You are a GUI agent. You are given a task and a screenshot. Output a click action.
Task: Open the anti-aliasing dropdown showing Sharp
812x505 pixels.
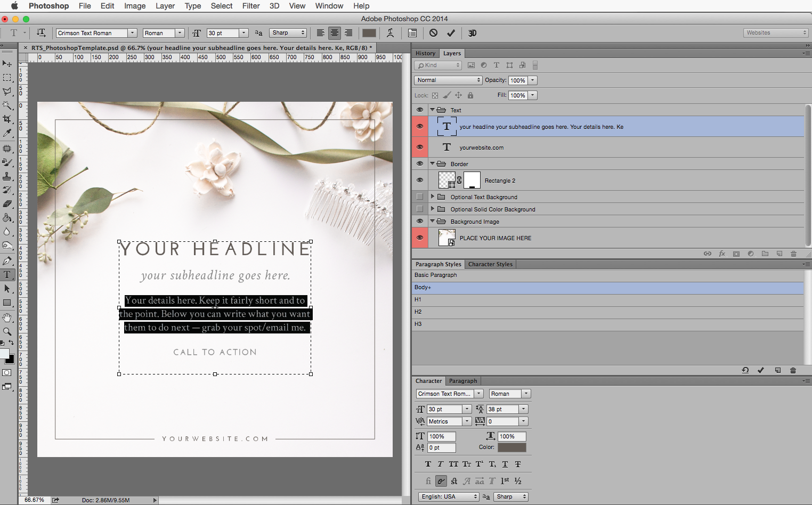pos(288,32)
